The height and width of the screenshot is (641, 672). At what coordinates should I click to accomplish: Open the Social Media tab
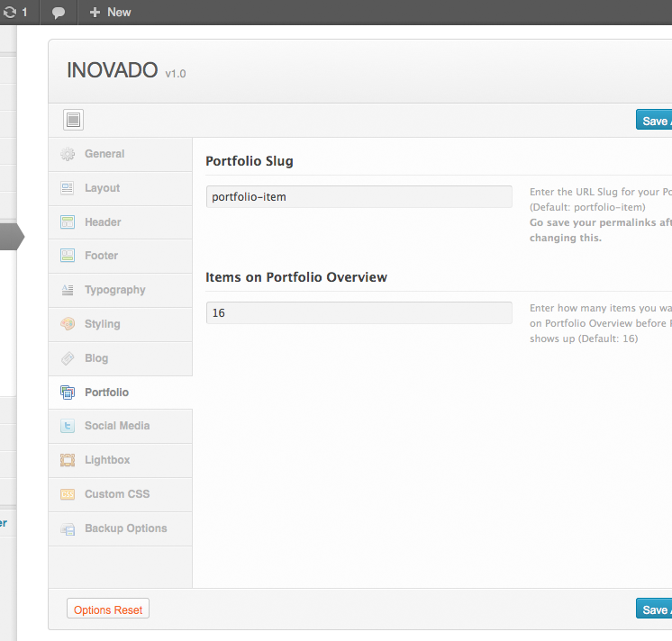coord(121,426)
